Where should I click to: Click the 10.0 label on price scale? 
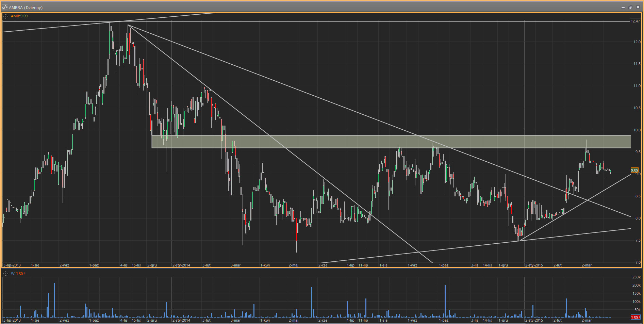(637, 130)
